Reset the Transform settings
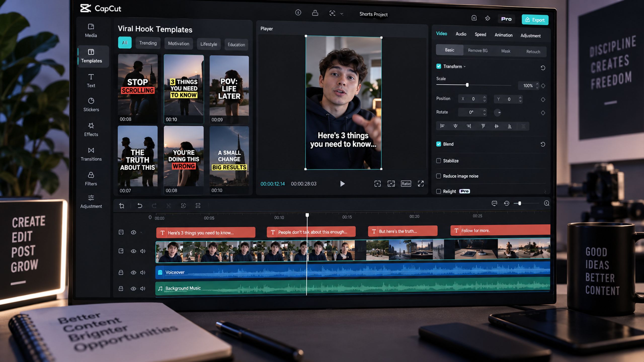Image resolution: width=644 pixels, height=362 pixels. click(543, 68)
